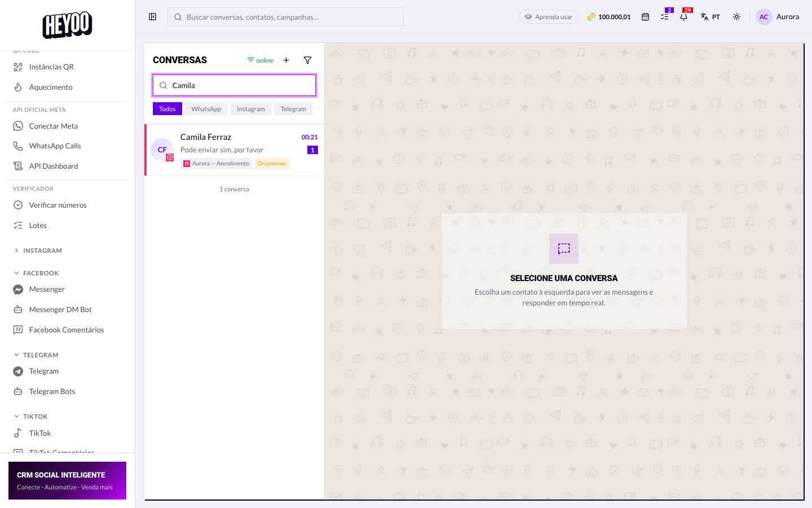Click the unread badge showing 1
The width and height of the screenshot is (812, 508).
[312, 150]
